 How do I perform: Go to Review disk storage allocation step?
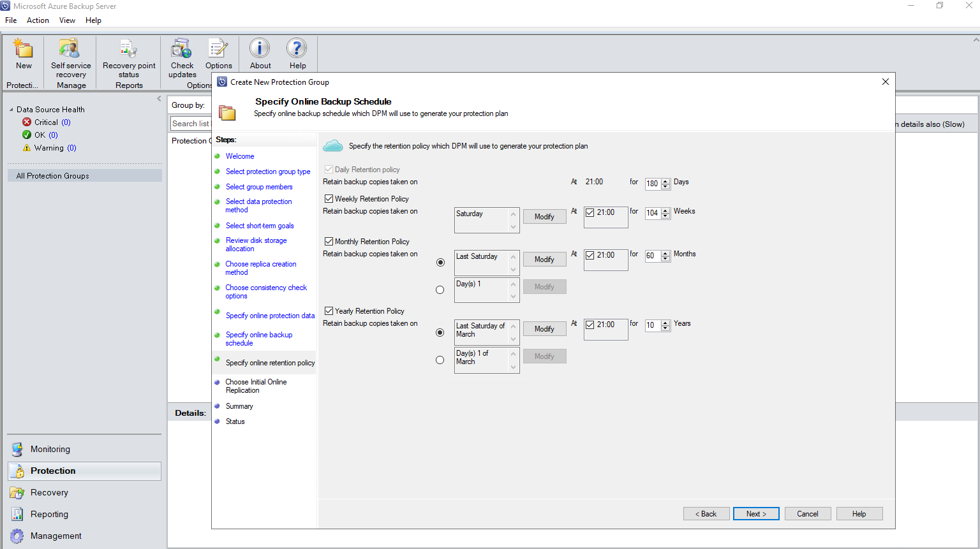click(256, 245)
